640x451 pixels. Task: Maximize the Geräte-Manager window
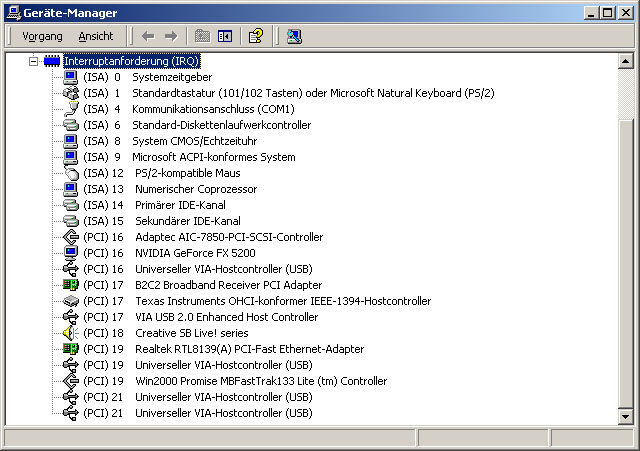click(x=607, y=13)
